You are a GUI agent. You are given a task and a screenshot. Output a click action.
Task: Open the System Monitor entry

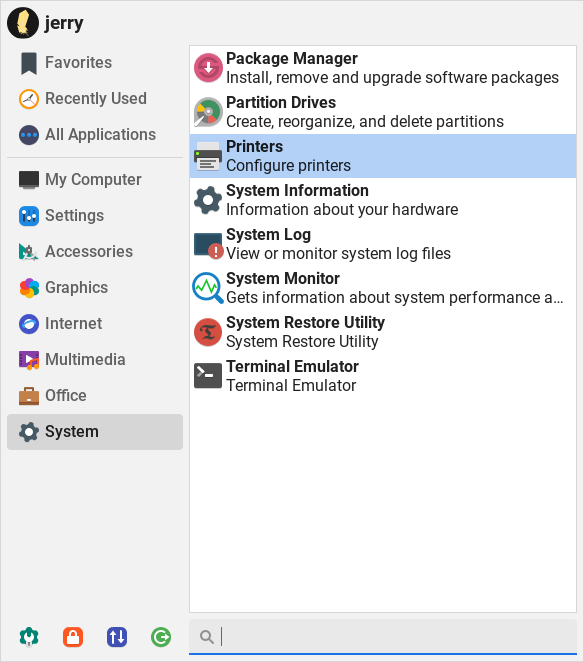(383, 288)
